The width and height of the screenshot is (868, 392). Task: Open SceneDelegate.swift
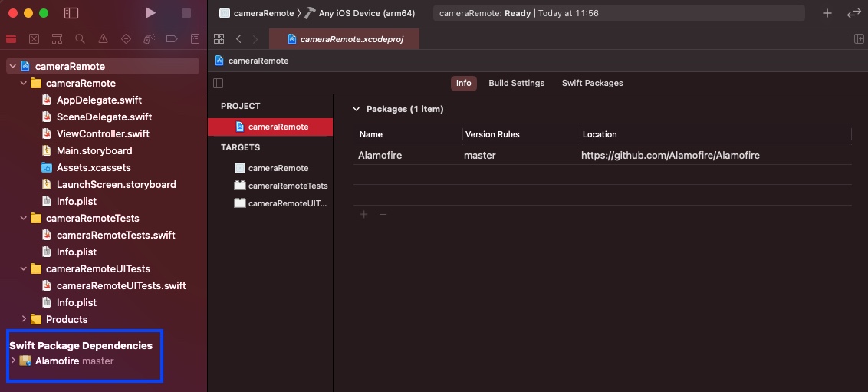104,117
